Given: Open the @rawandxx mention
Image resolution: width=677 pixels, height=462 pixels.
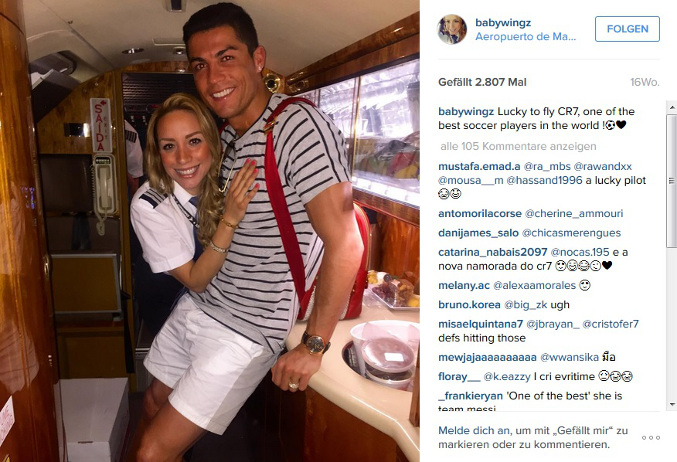Looking at the screenshot, I should [x=603, y=167].
